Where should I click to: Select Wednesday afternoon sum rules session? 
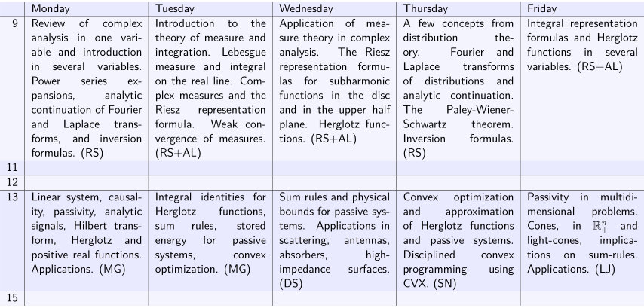click(334, 240)
